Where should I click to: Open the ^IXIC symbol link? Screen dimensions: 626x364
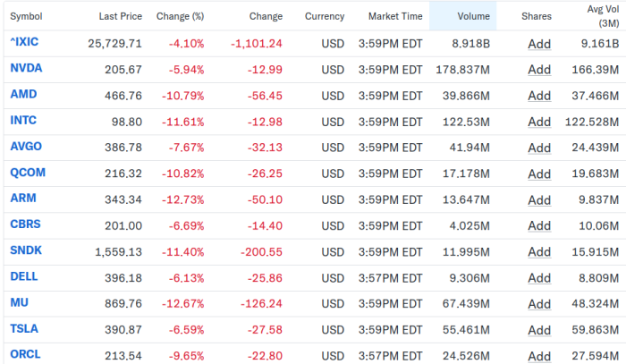click(x=24, y=42)
